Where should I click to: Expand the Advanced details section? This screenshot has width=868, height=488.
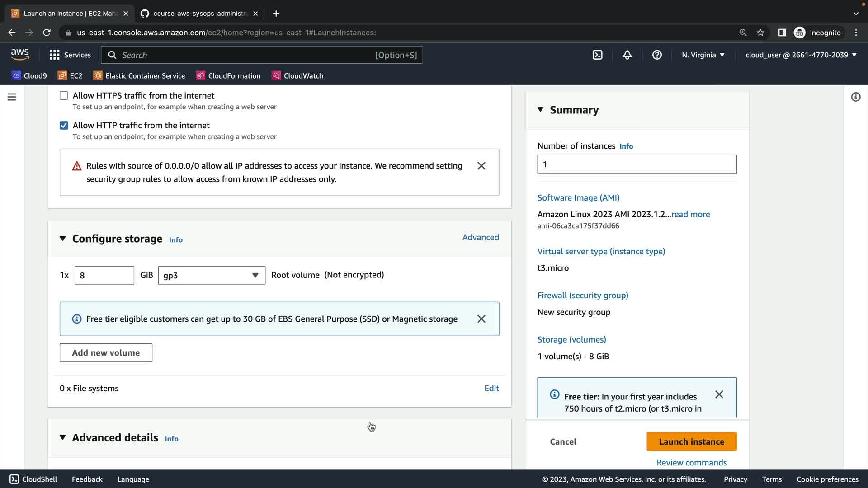[63, 438]
